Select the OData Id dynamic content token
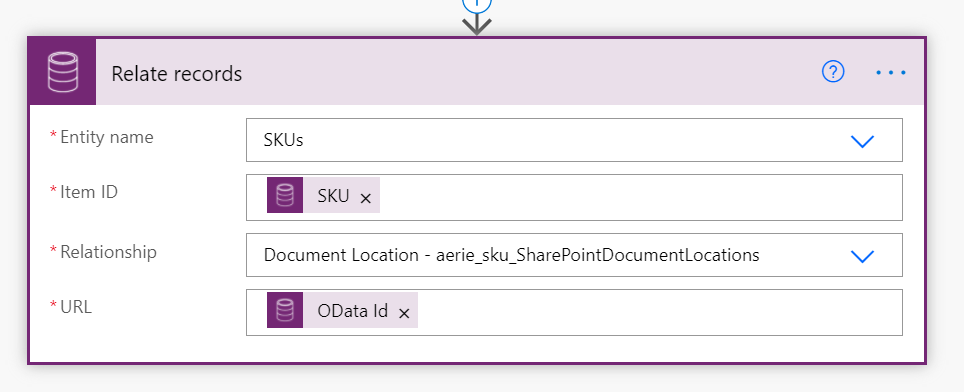 click(342, 310)
